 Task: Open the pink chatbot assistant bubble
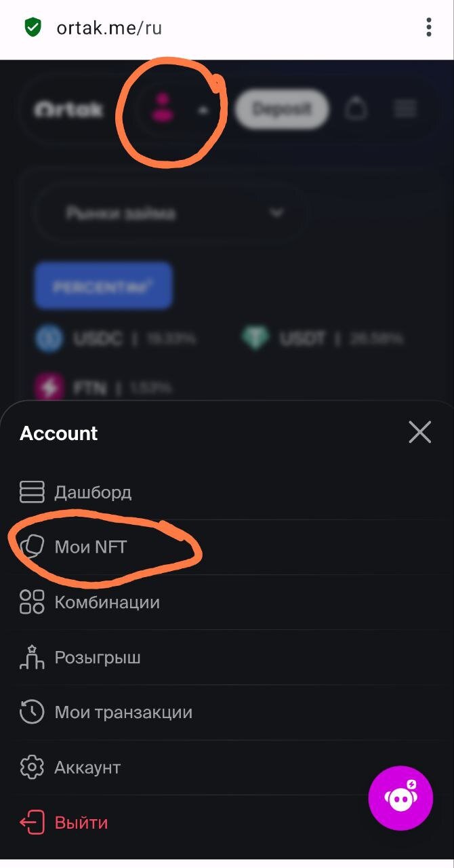click(400, 798)
